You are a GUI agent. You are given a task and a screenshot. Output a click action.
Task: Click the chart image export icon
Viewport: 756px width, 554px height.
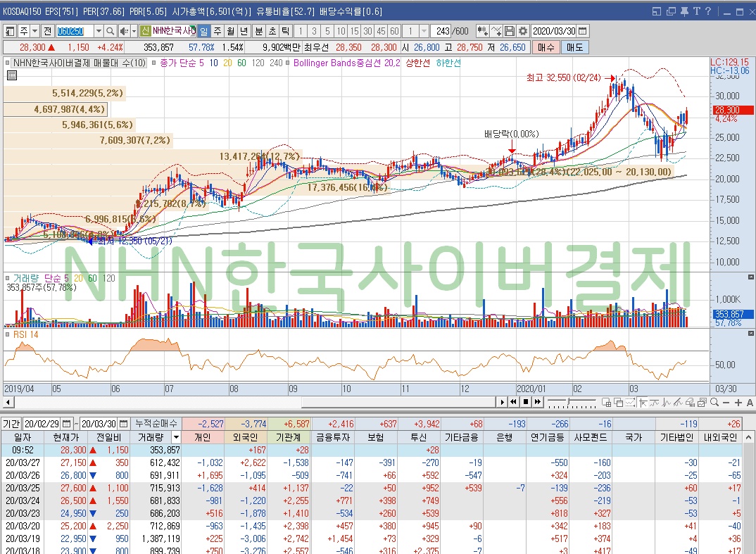703,402
